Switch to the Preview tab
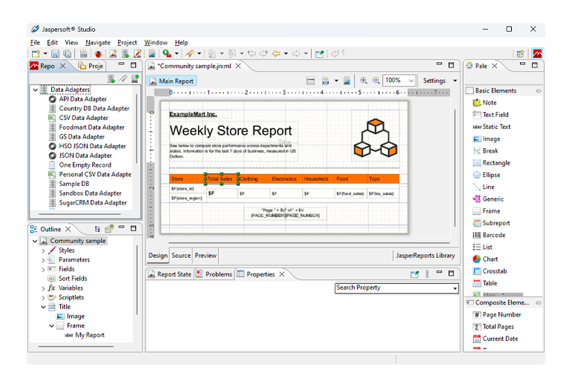 [x=206, y=256]
